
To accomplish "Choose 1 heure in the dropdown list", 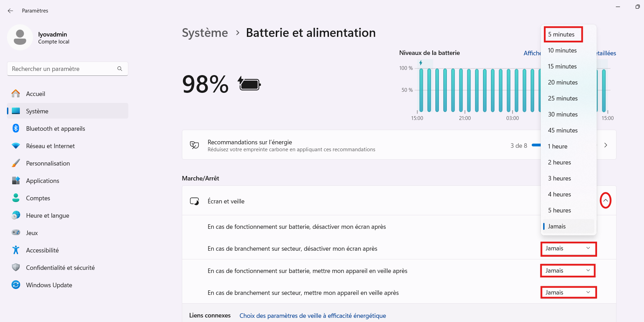I will [x=557, y=146].
